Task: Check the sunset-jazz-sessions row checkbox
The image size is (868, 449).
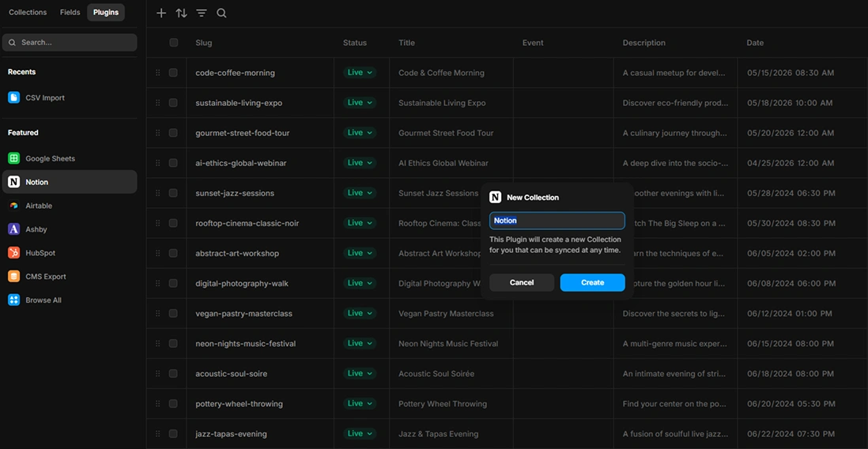Action: coord(173,193)
